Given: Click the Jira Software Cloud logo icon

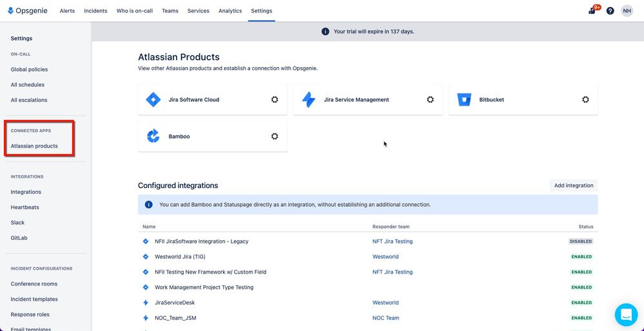Looking at the screenshot, I should coord(153,100).
